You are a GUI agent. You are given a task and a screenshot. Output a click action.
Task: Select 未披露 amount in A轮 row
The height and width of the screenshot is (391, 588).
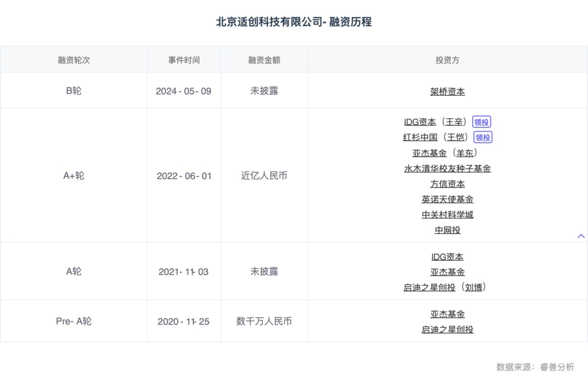coord(264,271)
